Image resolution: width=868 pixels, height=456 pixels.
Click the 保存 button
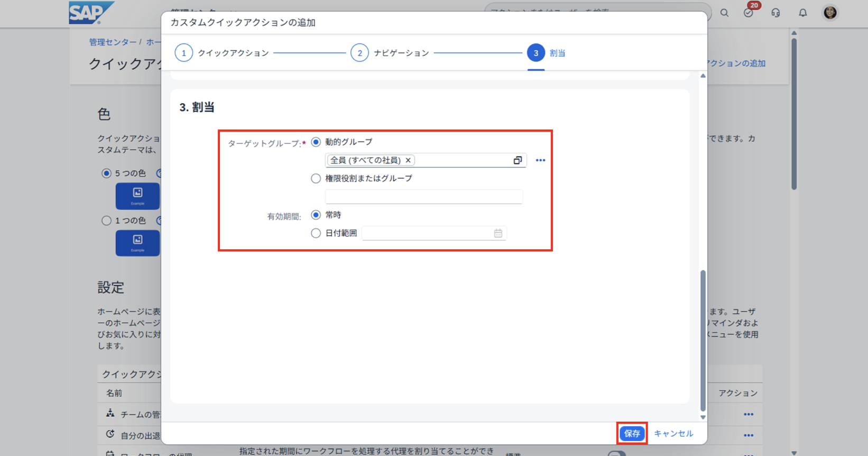[x=632, y=433]
